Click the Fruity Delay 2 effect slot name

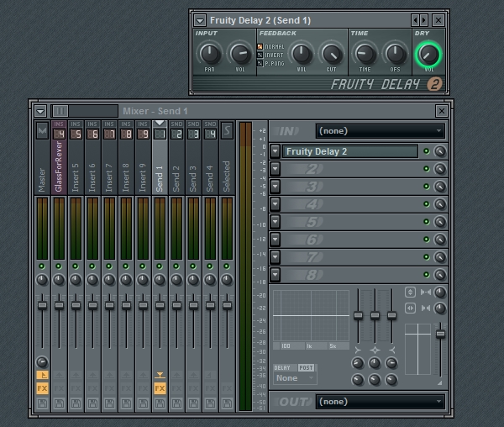[350, 151]
